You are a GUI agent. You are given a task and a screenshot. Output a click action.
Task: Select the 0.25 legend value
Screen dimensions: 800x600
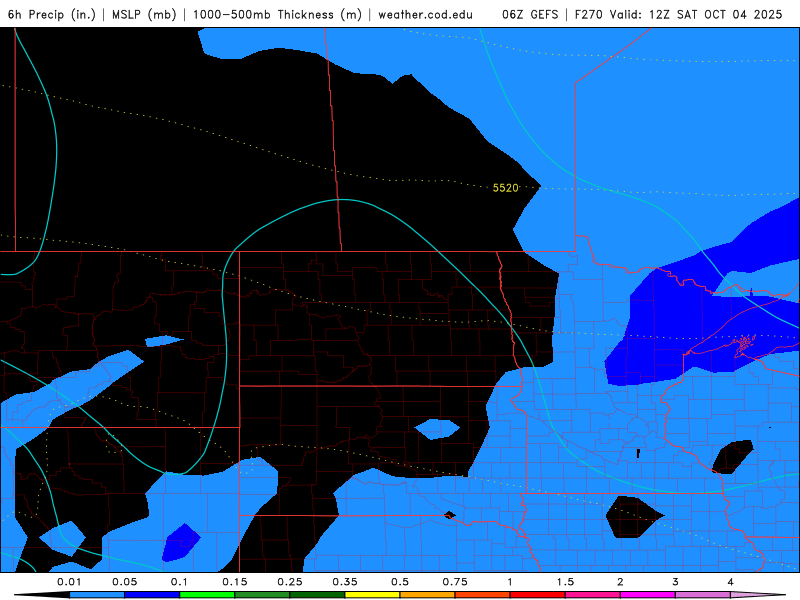pyautogui.click(x=290, y=582)
